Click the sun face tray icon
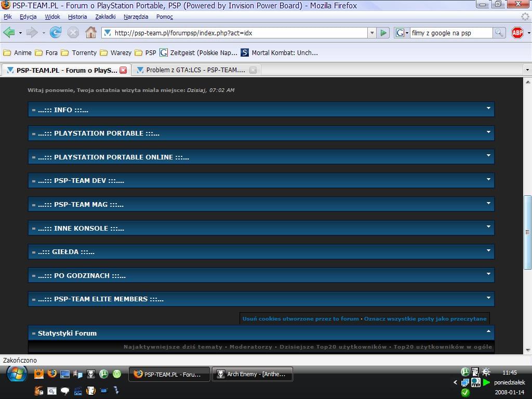Image resolution: width=532 pixels, height=399 pixels. pos(486,372)
